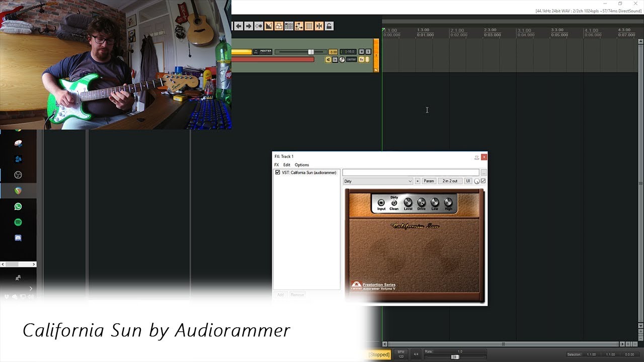Open the MASTER label dropdown

(263, 52)
